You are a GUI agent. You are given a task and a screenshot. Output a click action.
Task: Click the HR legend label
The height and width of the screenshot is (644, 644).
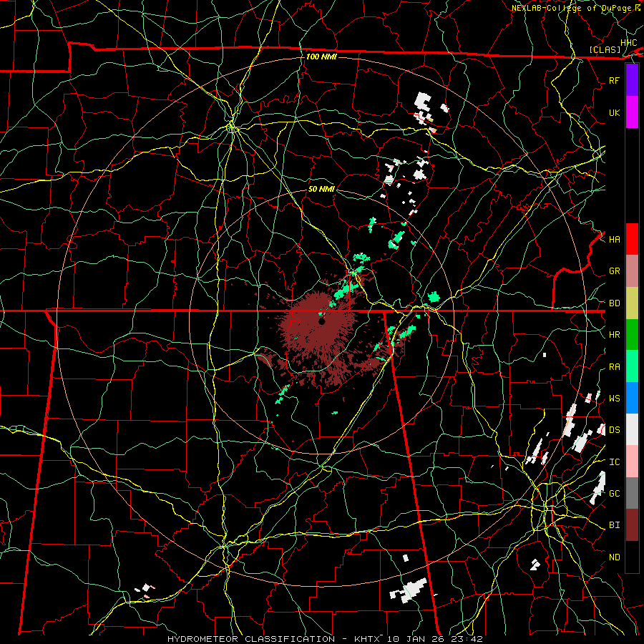(x=614, y=335)
